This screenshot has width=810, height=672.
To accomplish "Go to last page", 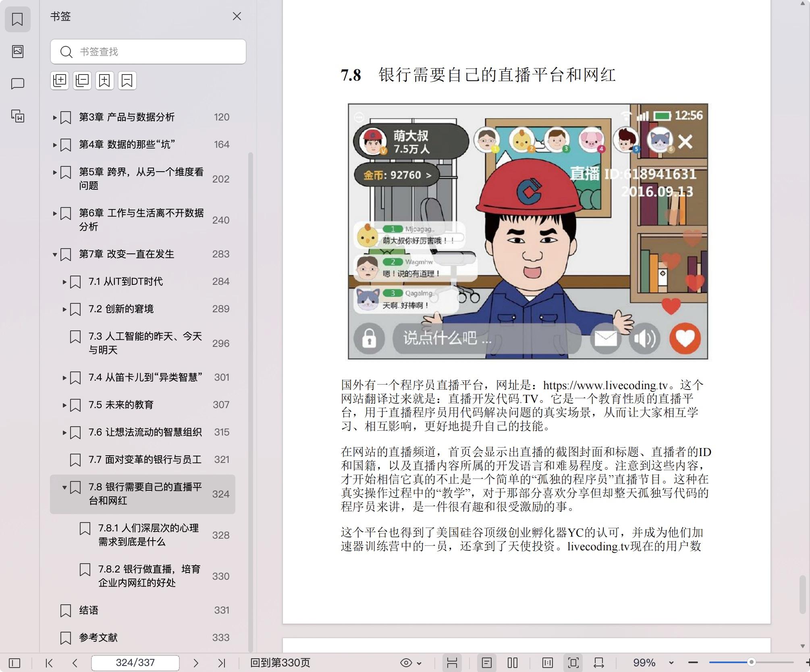I will coord(221,663).
